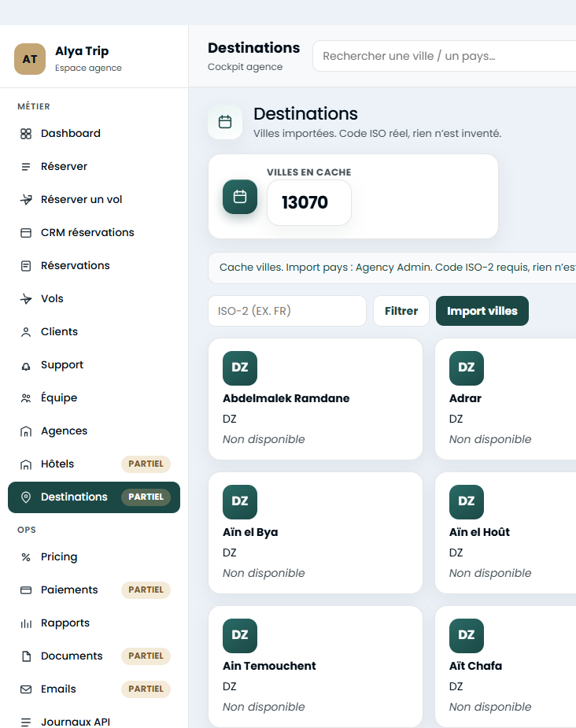Click Non disponible under Abdelmalek Ramdane
The width and height of the screenshot is (576, 728).
[x=264, y=439]
